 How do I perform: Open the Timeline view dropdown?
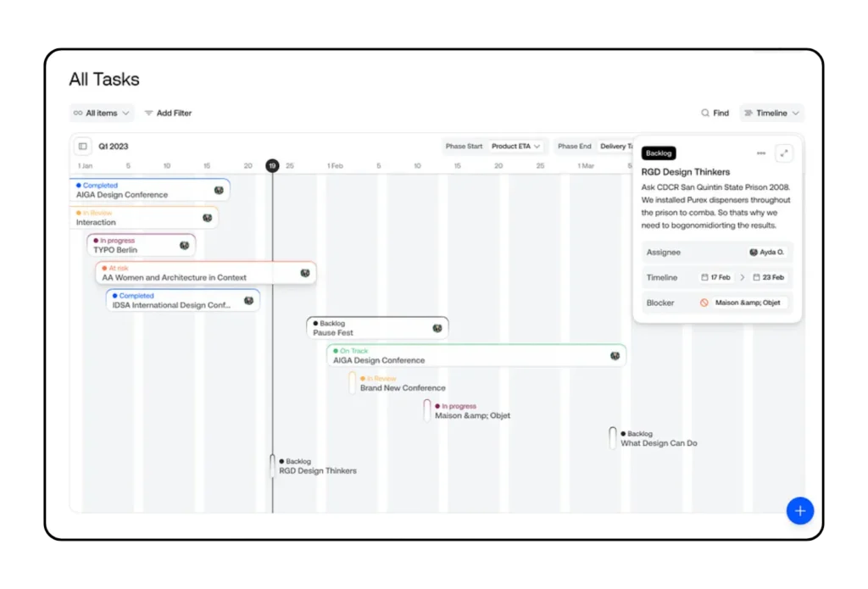pos(771,113)
